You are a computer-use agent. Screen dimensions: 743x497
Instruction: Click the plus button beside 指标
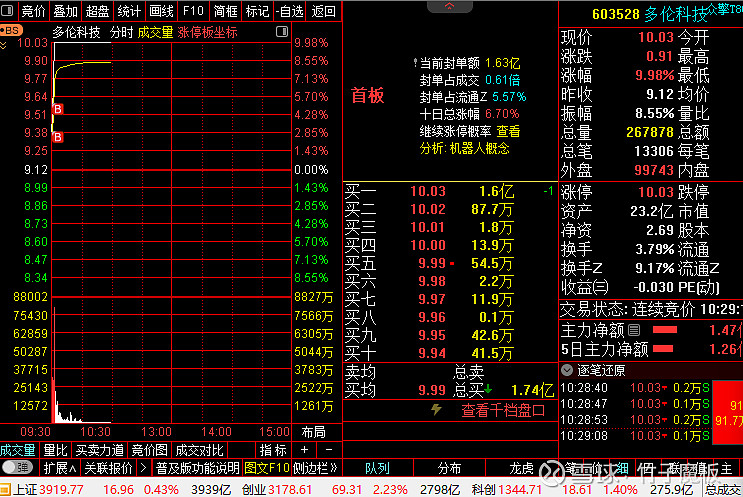[304, 450]
